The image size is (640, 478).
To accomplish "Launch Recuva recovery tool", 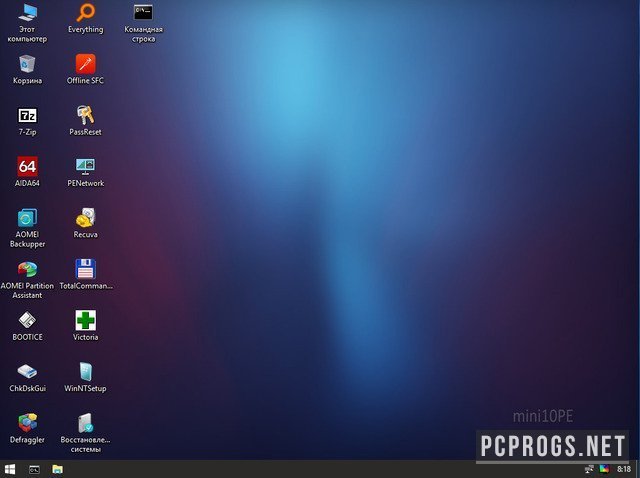I will coord(85,223).
